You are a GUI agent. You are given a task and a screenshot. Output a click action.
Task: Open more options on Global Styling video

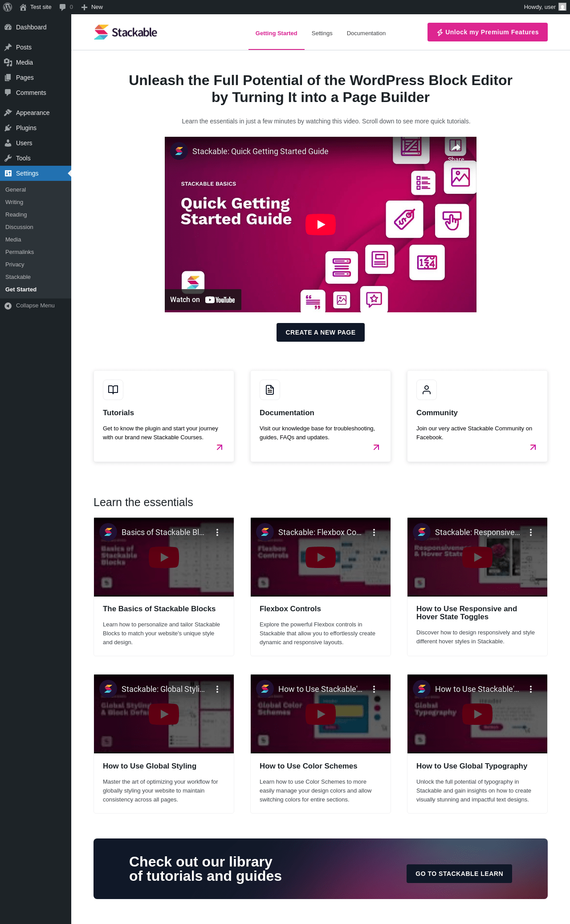(217, 689)
